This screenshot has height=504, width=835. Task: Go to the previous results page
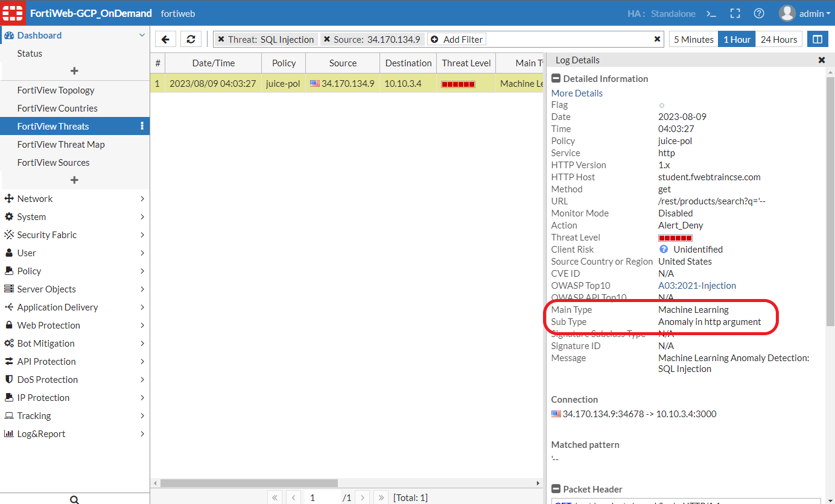pyautogui.click(x=293, y=497)
